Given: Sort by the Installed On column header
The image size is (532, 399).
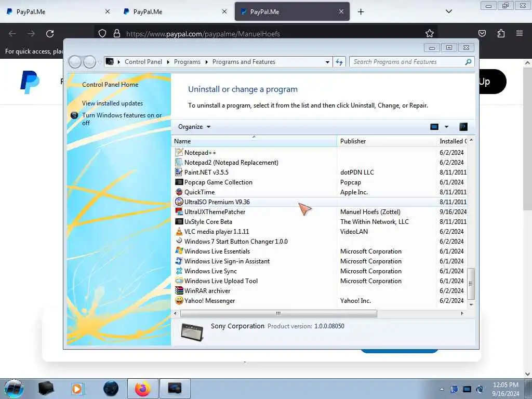Looking at the screenshot, I should 453,141.
